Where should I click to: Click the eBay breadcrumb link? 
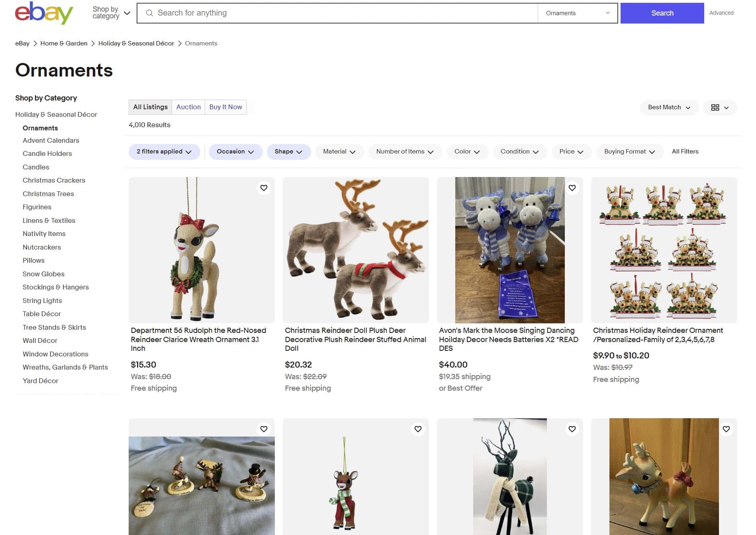(x=22, y=43)
